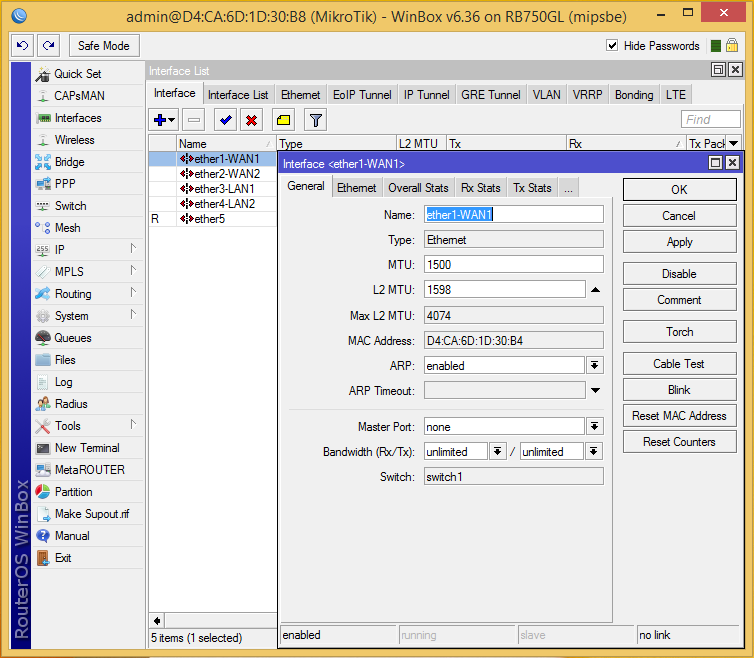Expand ARP Timeout field arrow

point(595,391)
